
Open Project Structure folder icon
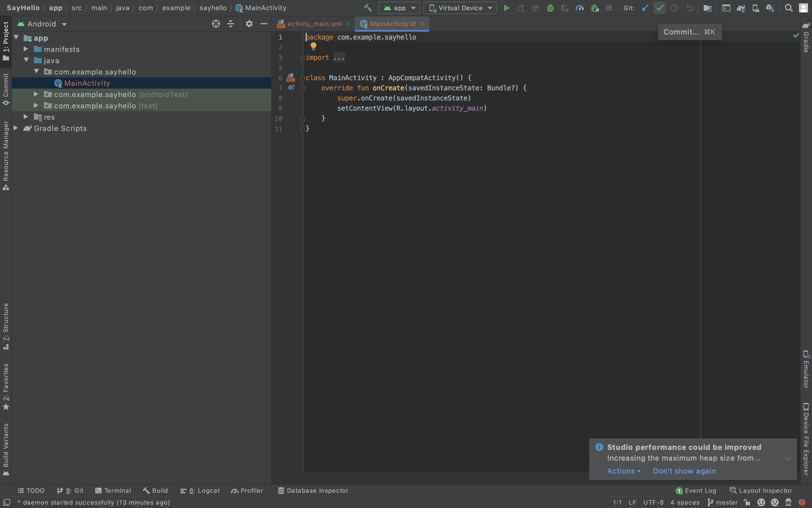click(x=708, y=8)
